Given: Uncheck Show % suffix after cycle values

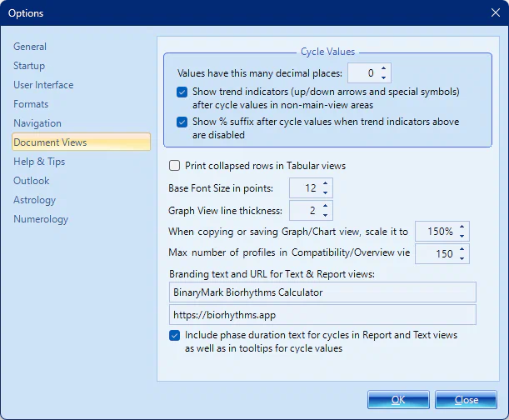Looking at the screenshot, I should [182, 122].
